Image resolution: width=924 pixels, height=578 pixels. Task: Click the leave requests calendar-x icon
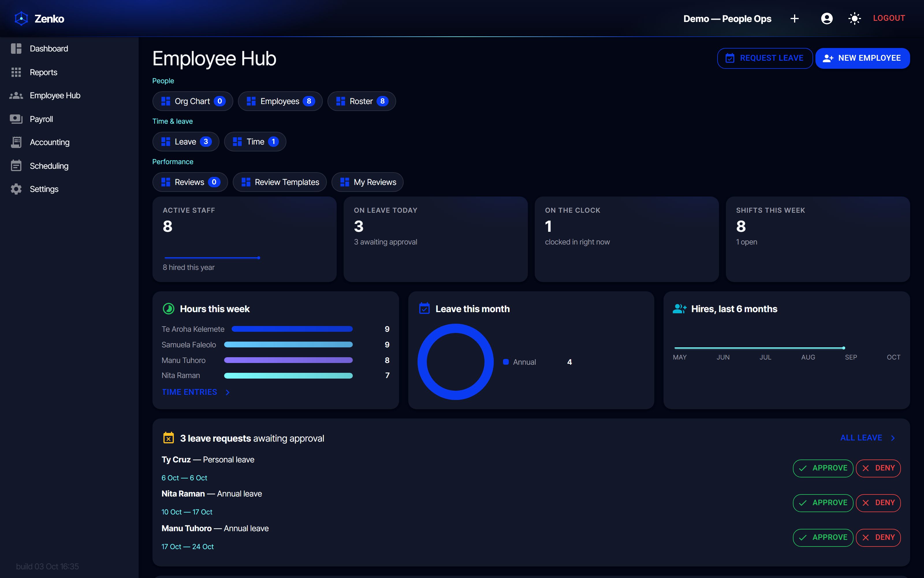point(168,438)
